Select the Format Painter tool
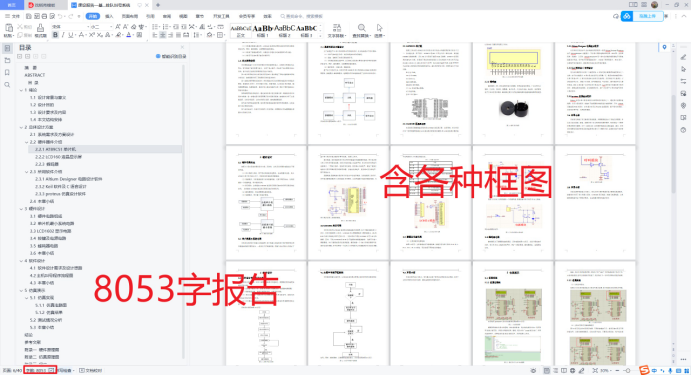The width and height of the screenshot is (692, 376). (40, 31)
